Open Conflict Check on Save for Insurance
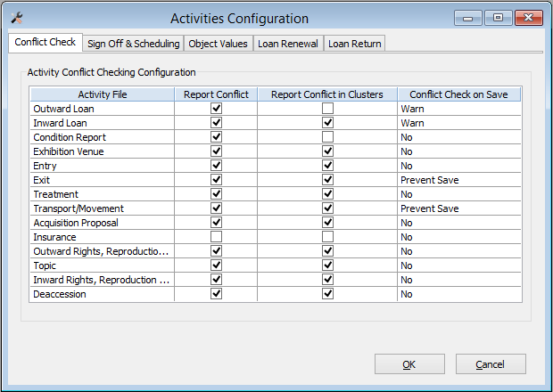The height and width of the screenshot is (392, 553). [459, 237]
